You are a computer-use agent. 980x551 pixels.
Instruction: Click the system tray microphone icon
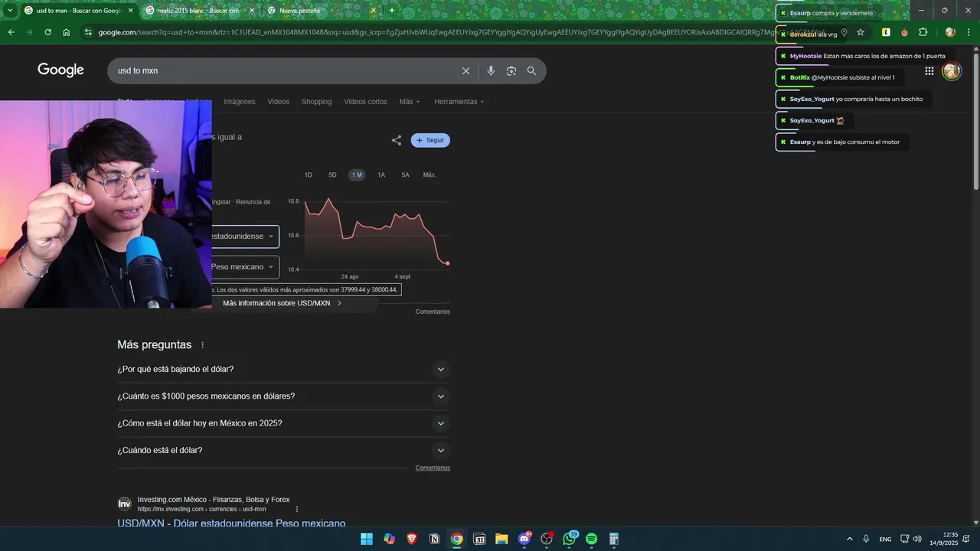click(866, 539)
